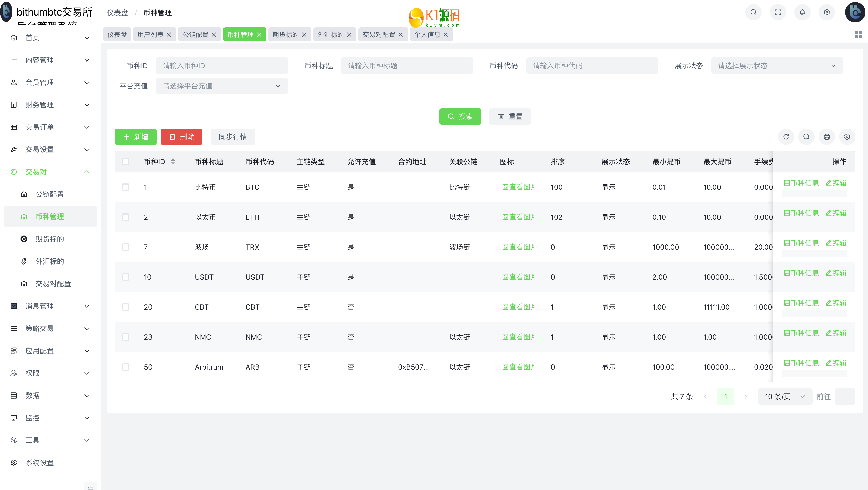Click the header search magnifier icon
Image resolution: width=868 pixels, height=490 pixels.
click(753, 12)
